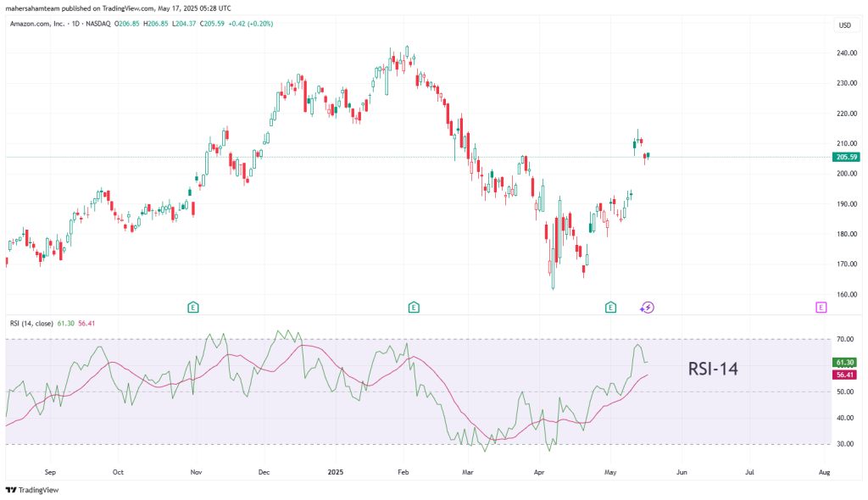
Task: Click the earnings marker near February
Action: click(414, 307)
